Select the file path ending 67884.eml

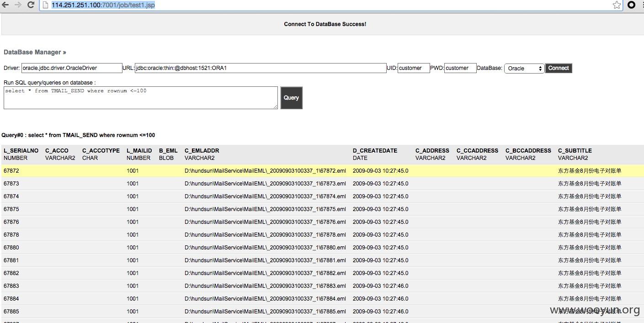point(265,299)
